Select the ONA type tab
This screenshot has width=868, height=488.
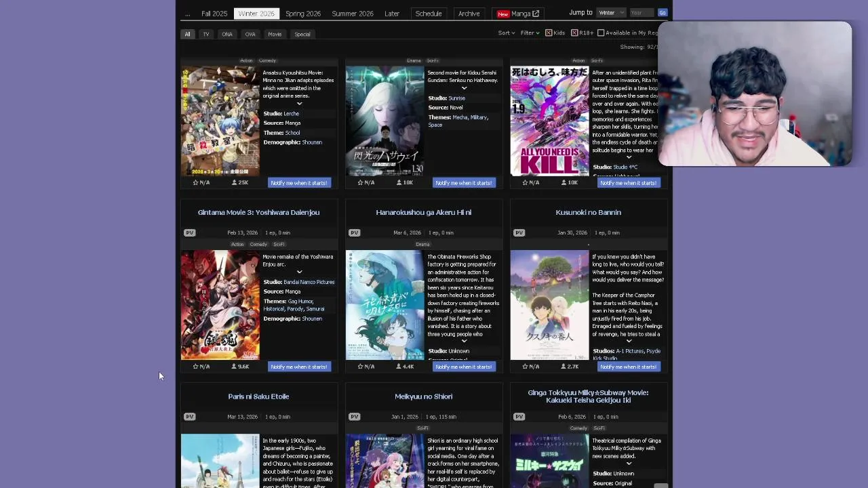pyautogui.click(x=227, y=34)
